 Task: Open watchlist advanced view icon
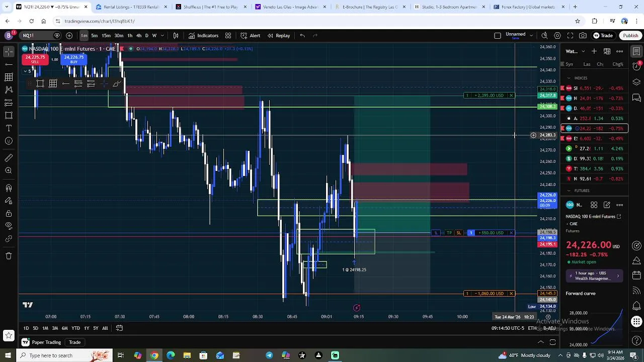pos(607,51)
